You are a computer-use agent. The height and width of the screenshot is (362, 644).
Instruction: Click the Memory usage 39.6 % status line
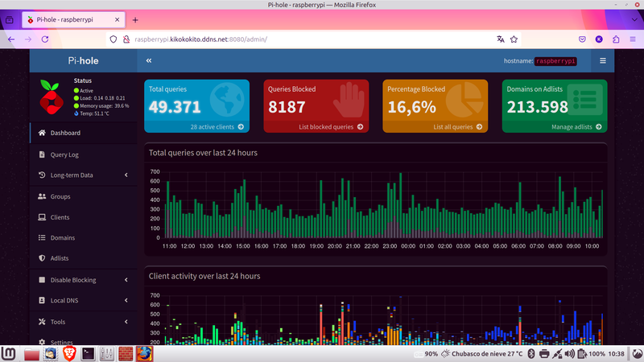click(101, 106)
